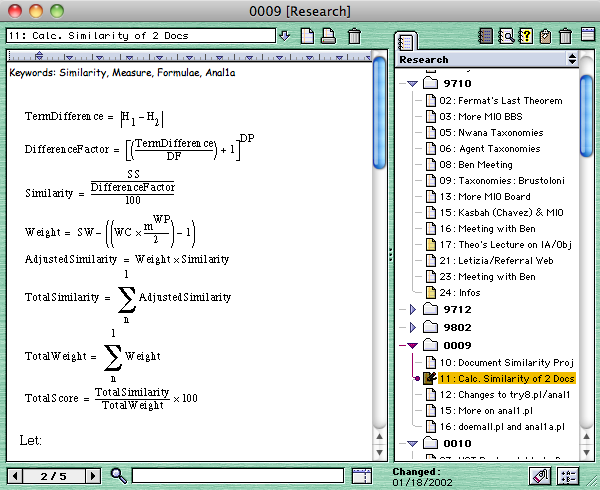Open the notebook search icon
600x490 pixels.
tap(506, 36)
